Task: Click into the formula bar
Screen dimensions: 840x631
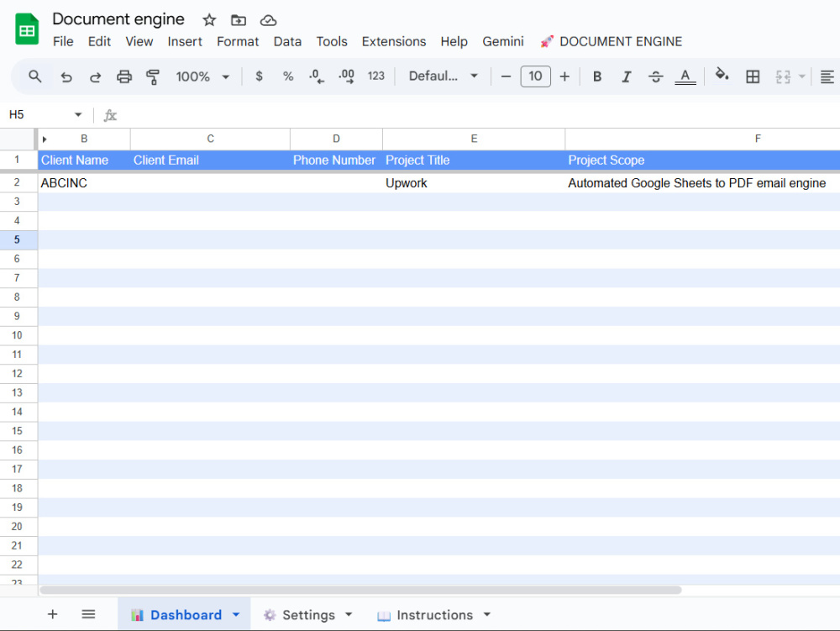Action: pyautogui.click(x=477, y=115)
